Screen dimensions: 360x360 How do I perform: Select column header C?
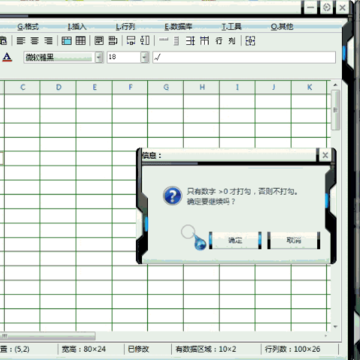pos(22,87)
